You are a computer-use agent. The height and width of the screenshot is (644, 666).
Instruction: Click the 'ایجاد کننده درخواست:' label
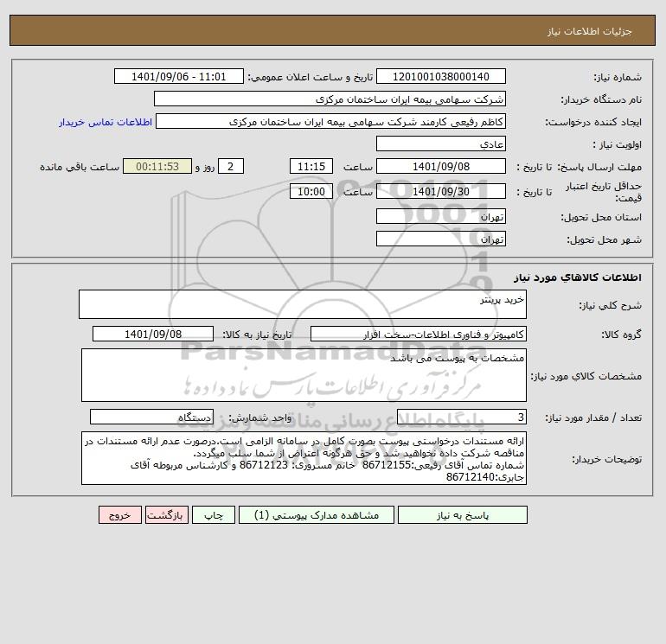[593, 122]
